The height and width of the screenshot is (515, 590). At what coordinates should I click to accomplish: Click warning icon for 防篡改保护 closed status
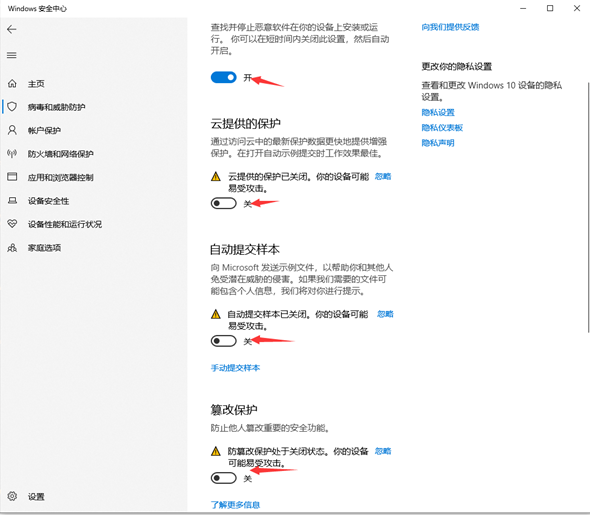coord(216,451)
